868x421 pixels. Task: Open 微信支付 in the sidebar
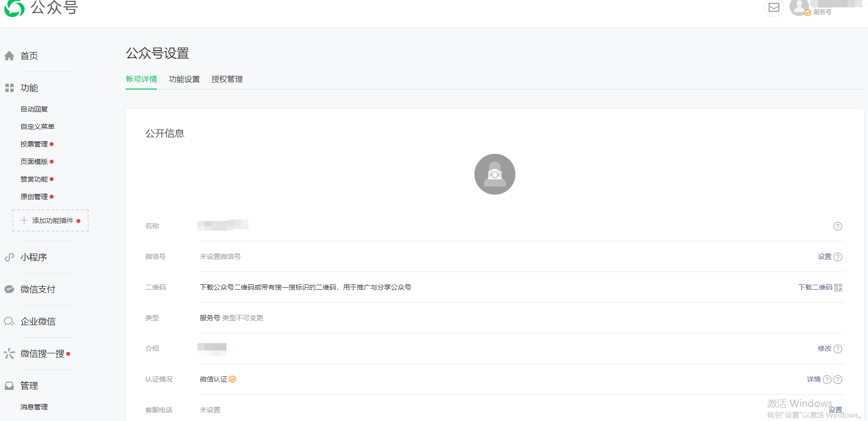coord(38,290)
